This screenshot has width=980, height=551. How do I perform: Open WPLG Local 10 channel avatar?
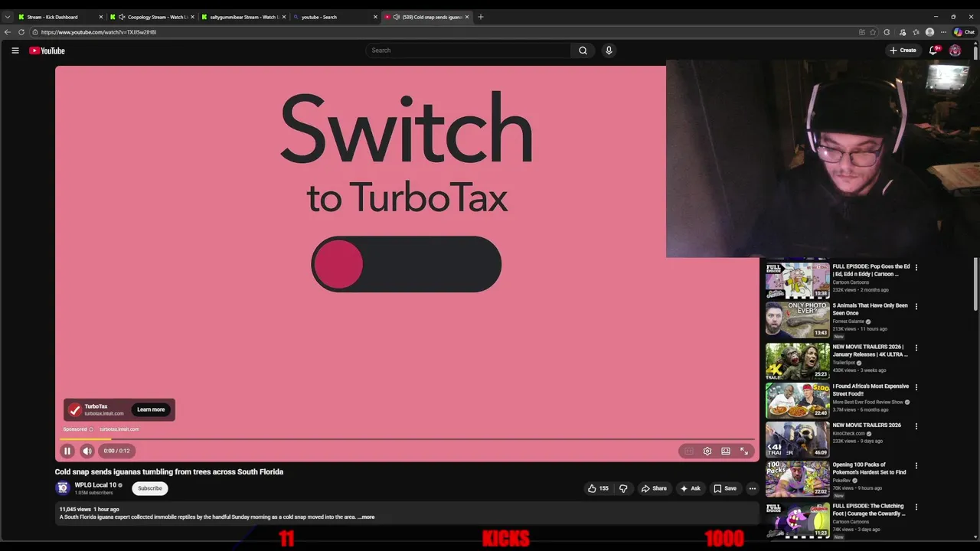click(x=63, y=488)
